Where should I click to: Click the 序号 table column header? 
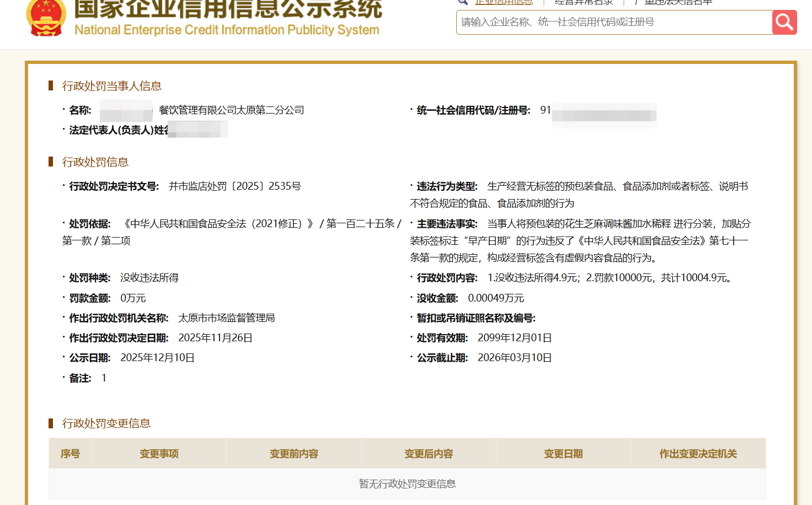70,453
